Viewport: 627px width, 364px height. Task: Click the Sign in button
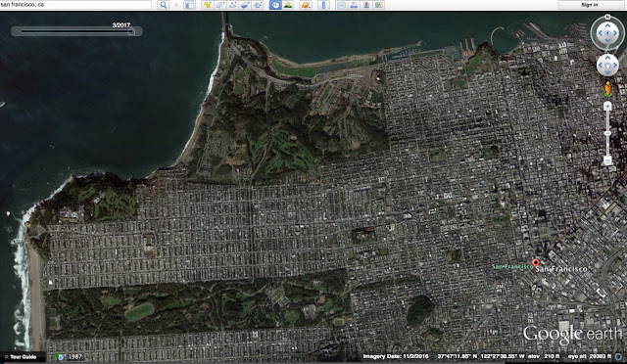pos(590,5)
